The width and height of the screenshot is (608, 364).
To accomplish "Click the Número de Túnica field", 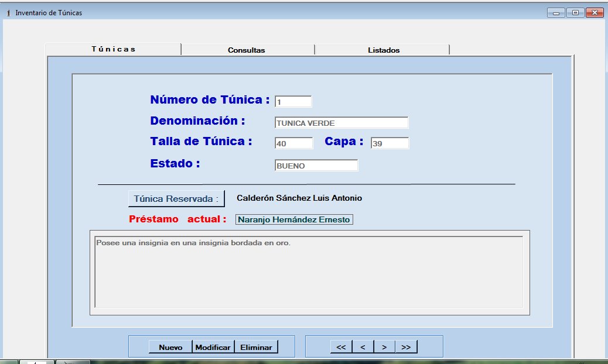I will (x=293, y=102).
